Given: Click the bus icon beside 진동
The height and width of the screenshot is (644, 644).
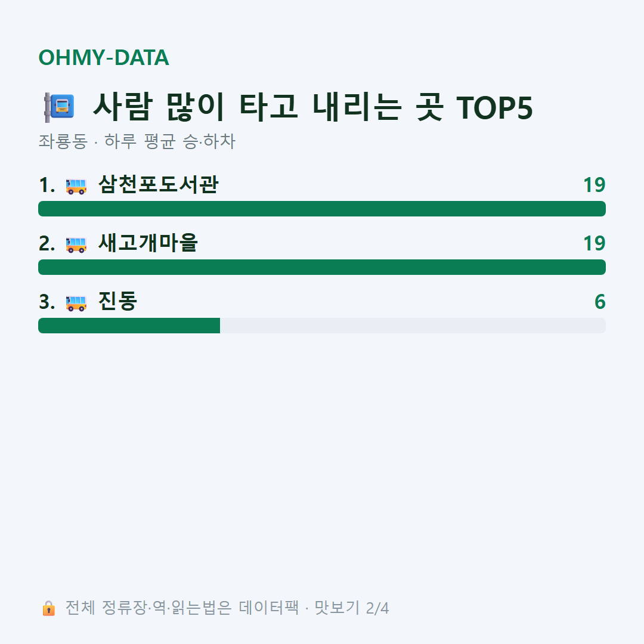Looking at the screenshot, I should (76, 303).
